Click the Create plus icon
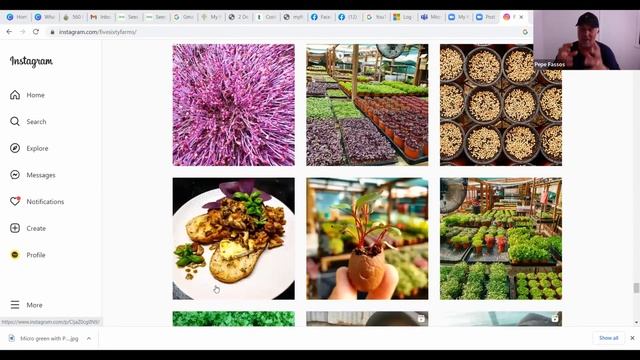 click(15, 228)
